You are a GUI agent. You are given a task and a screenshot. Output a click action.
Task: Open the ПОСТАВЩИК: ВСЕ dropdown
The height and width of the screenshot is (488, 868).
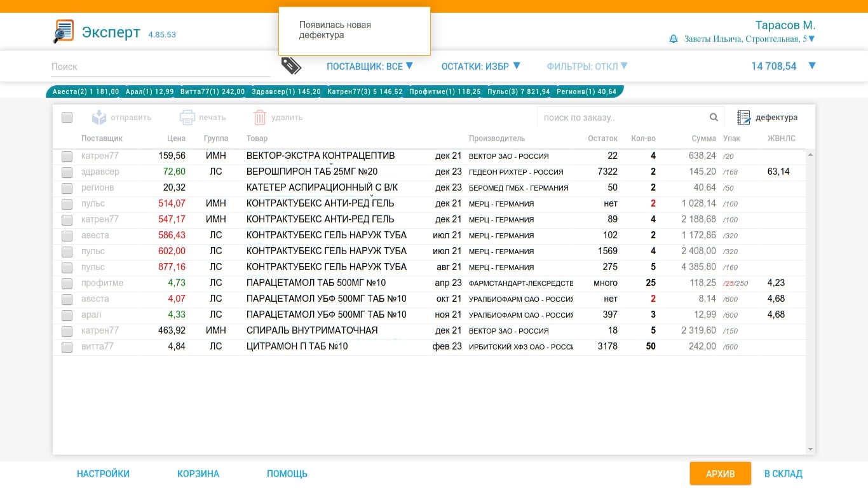[x=370, y=66]
